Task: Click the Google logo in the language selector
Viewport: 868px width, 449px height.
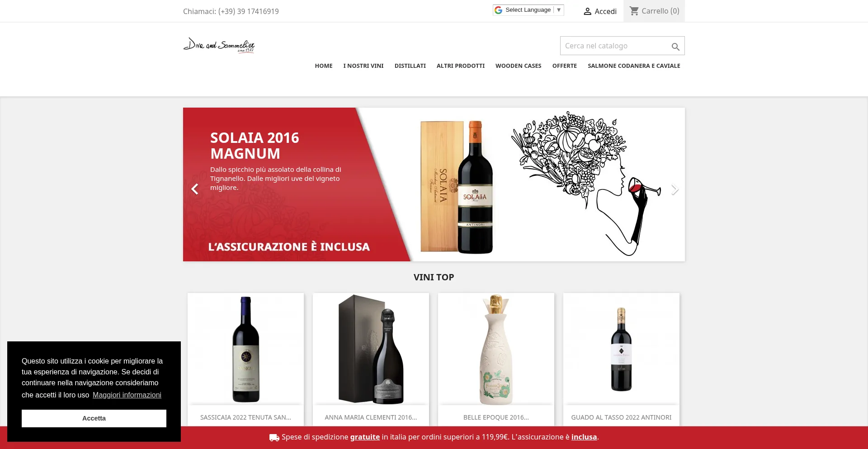Action: [498, 10]
